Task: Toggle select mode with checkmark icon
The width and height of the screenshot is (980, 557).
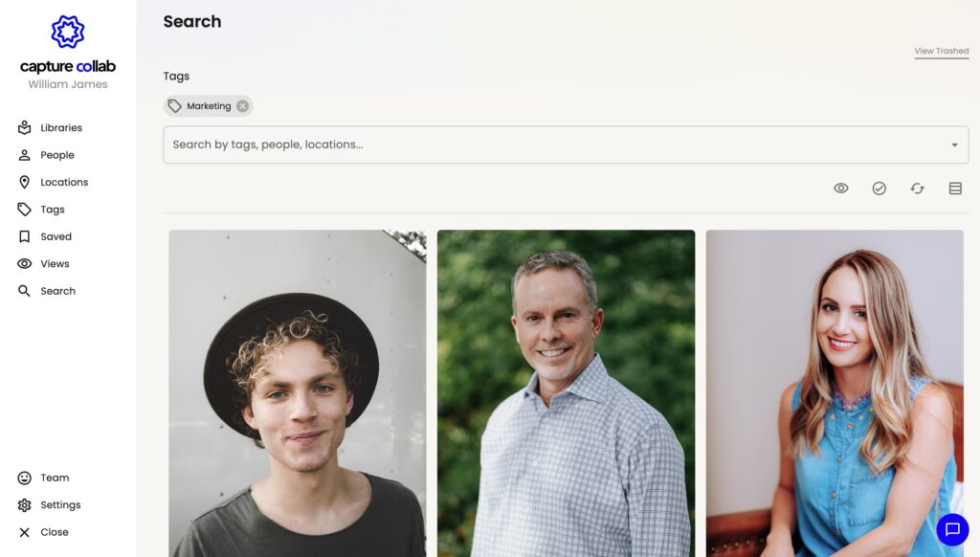Action: tap(879, 189)
